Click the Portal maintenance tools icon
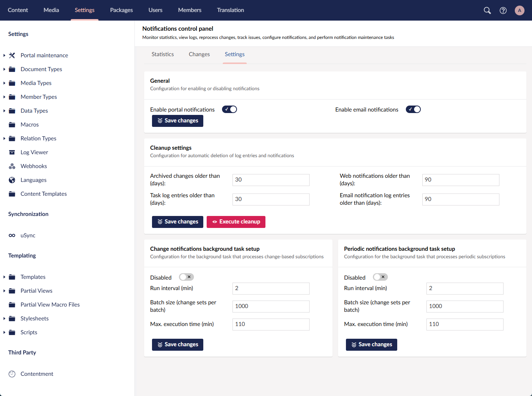Screen dimensions: 532x396 12,55
